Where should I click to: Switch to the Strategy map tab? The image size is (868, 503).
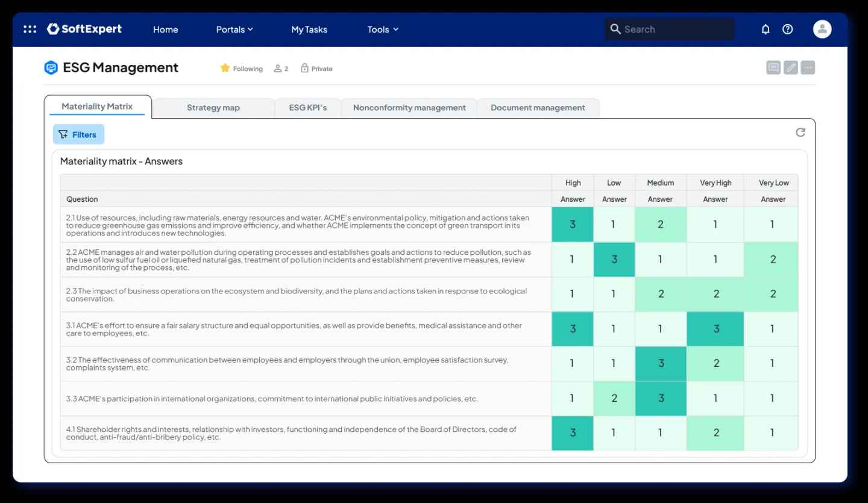coord(213,108)
